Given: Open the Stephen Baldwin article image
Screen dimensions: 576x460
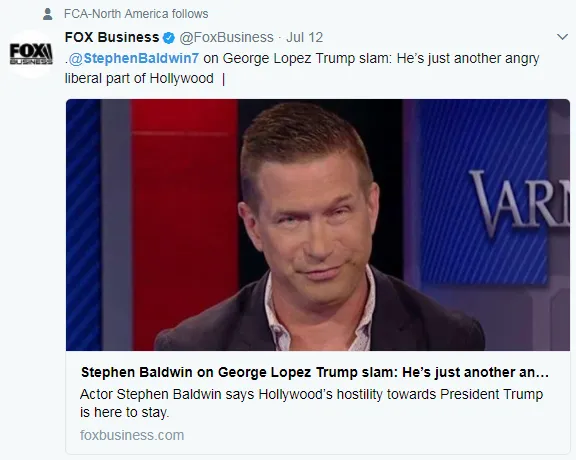Looking at the screenshot, I should click(x=318, y=225).
